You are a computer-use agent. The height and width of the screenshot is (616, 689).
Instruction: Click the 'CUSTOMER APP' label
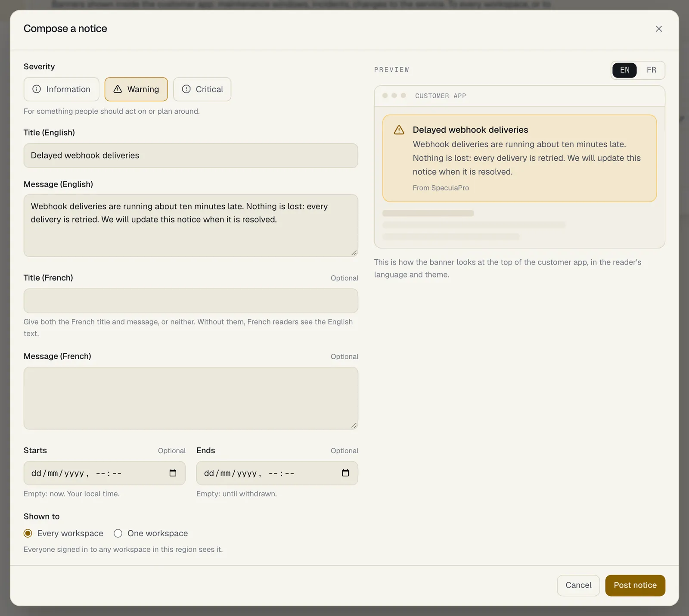[x=441, y=96]
